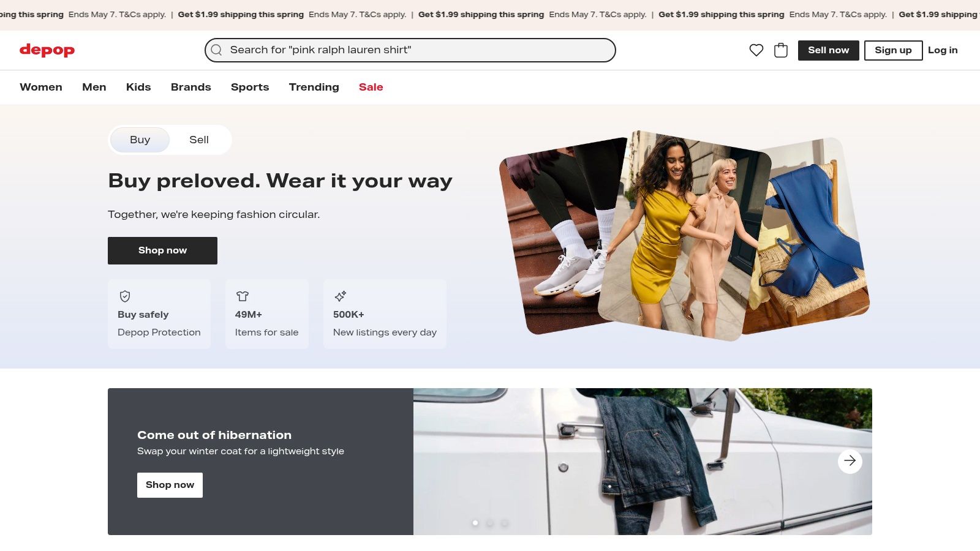This screenshot has height=551, width=980.
Task: Click the Depop logo
Action: (x=47, y=50)
